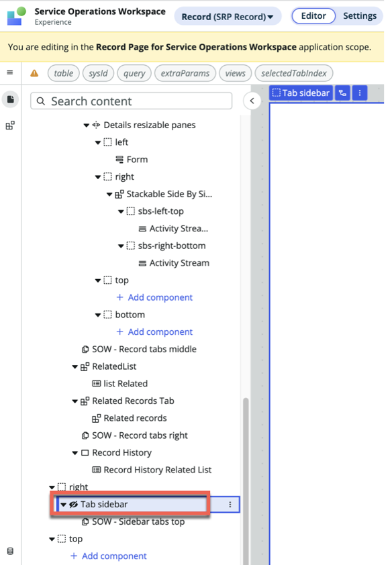Collapse the right slot under Details panes
The image size is (392, 565).
pos(97,177)
